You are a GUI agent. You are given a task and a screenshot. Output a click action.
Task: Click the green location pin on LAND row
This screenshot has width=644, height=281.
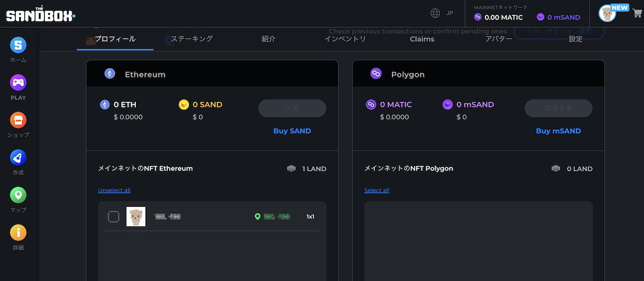[x=257, y=216]
